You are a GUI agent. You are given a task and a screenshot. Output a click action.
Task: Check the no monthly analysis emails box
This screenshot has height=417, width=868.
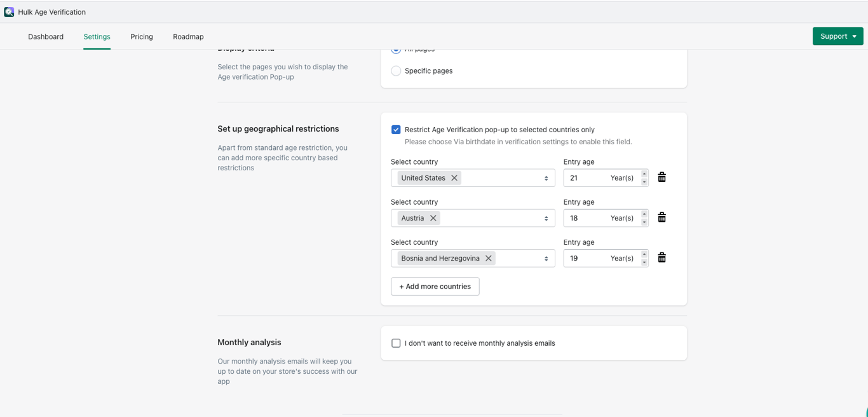pos(396,343)
